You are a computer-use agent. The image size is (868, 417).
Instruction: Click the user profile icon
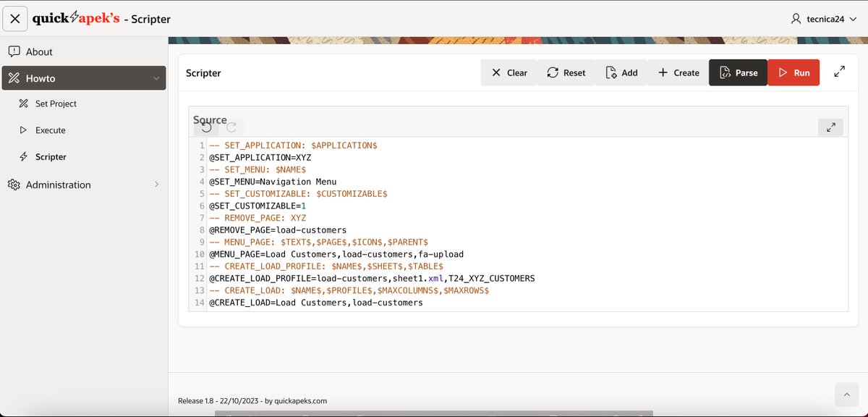[796, 19]
